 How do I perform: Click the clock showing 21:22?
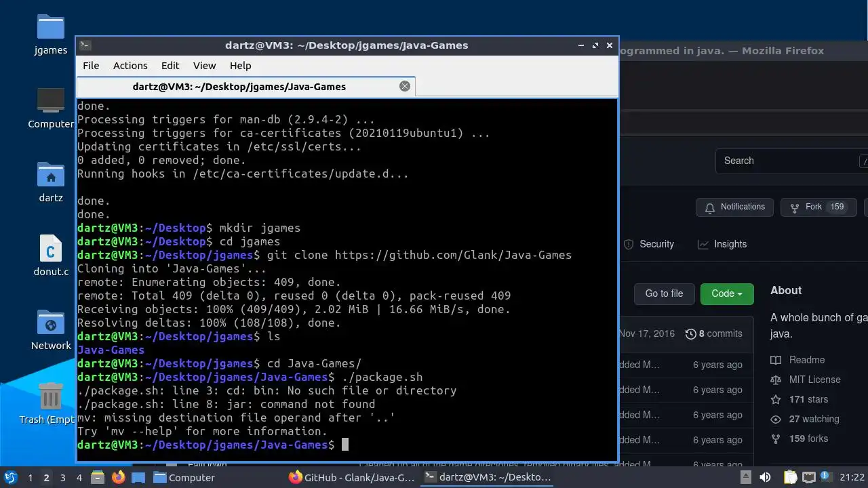852,478
